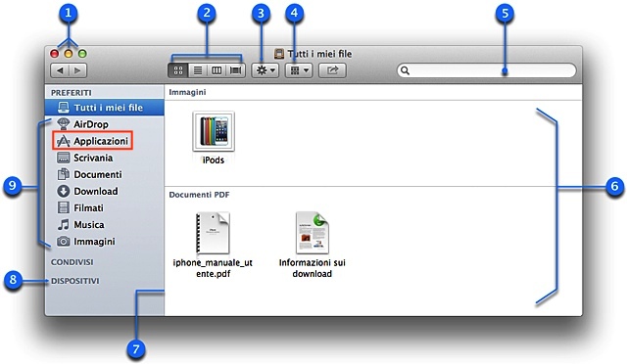Switch to Cover Flow view

click(x=235, y=70)
